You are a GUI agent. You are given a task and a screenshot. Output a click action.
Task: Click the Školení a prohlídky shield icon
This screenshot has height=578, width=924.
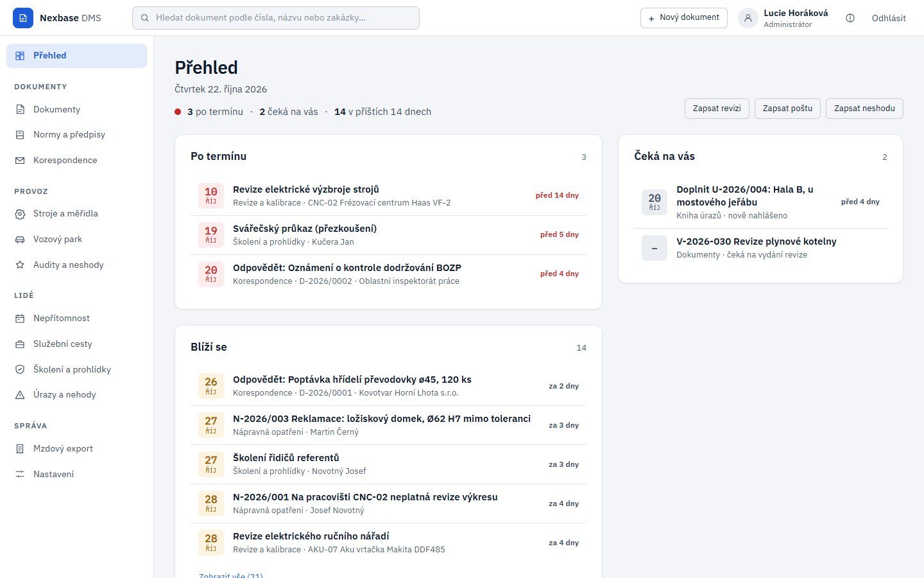(20, 370)
